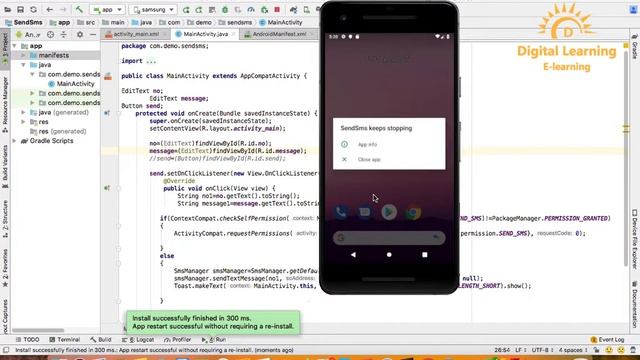
Task: Open the TODO tool window
Action: [27, 340]
